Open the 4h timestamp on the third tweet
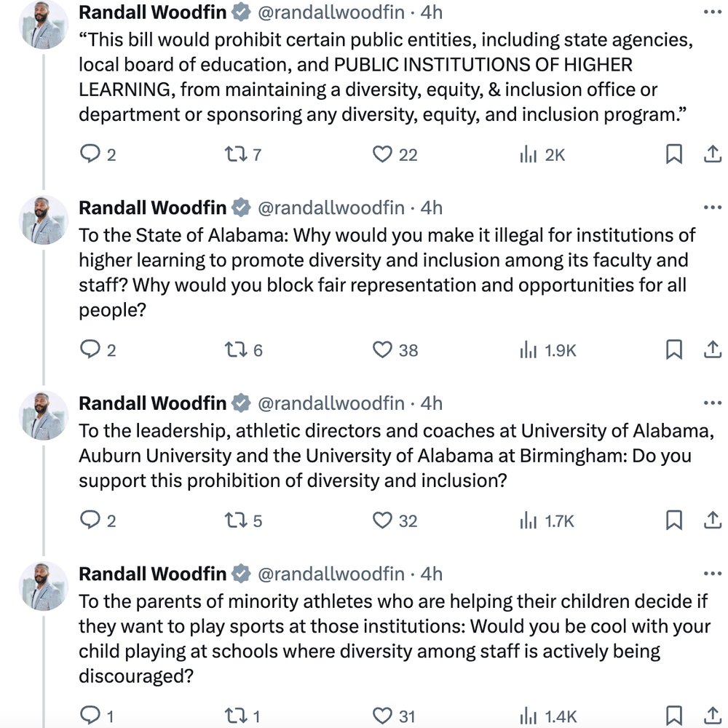Image resolution: width=728 pixels, height=728 pixels. pos(431,403)
